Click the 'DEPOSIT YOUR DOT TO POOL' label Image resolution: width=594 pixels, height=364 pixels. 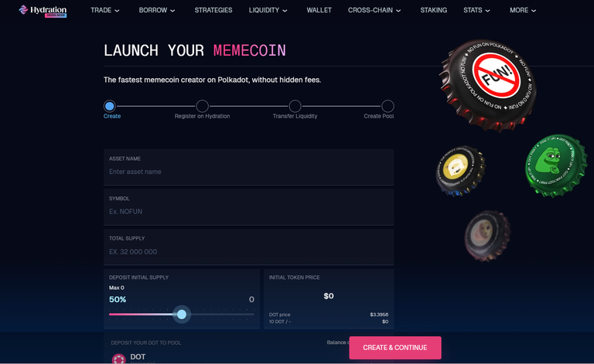146,343
